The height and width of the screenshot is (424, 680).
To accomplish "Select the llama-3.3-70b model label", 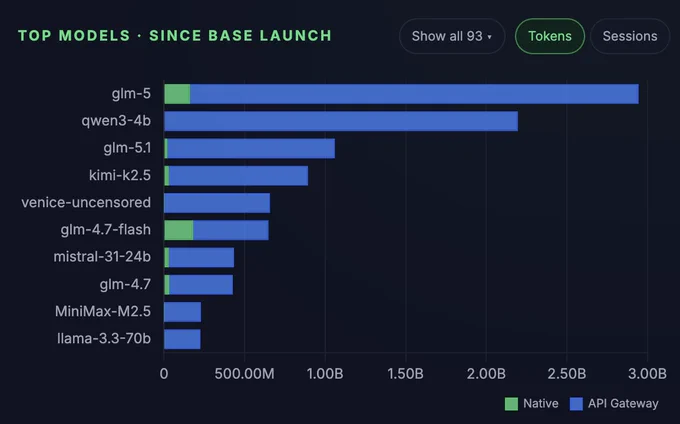I will coord(104,339).
